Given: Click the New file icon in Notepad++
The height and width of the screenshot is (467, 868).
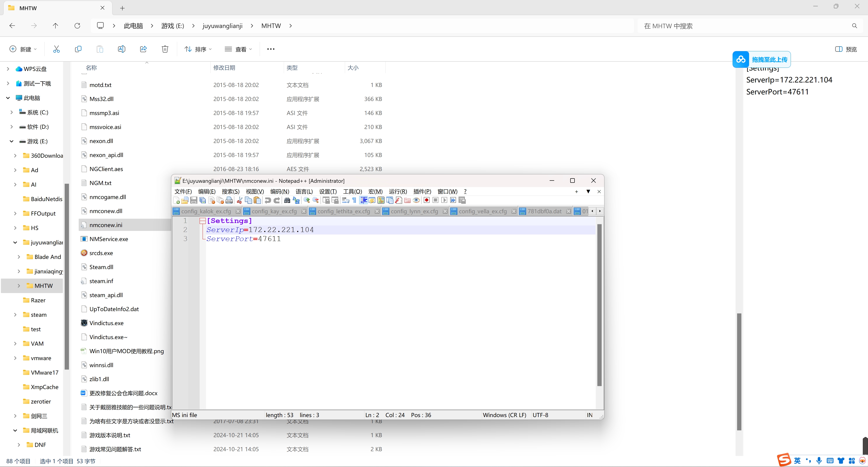Looking at the screenshot, I should pyautogui.click(x=176, y=200).
